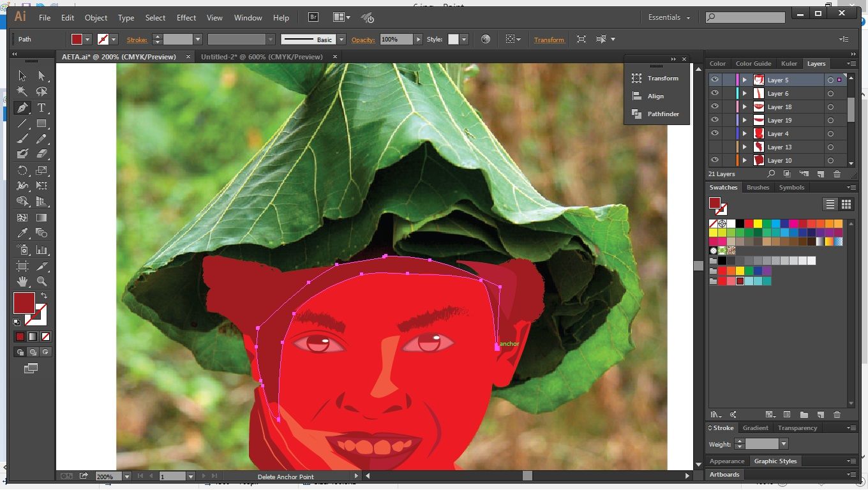The width and height of the screenshot is (868, 490).
Task: Select the Scale tool
Action: (x=41, y=170)
